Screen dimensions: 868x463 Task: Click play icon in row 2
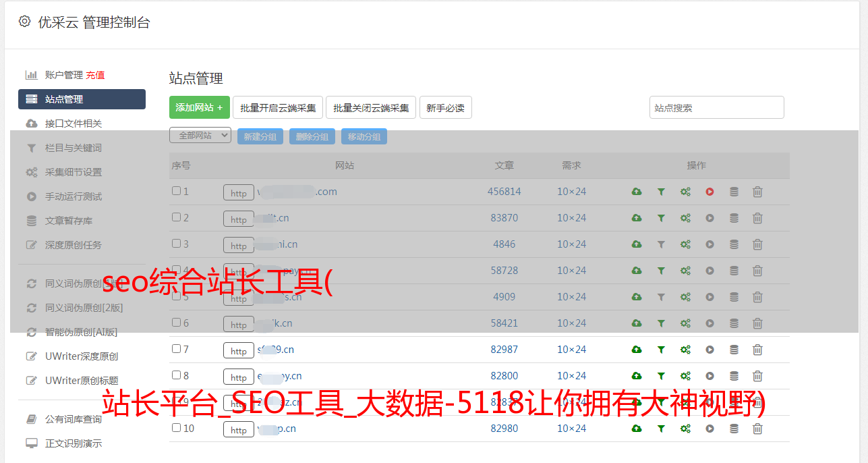point(710,218)
